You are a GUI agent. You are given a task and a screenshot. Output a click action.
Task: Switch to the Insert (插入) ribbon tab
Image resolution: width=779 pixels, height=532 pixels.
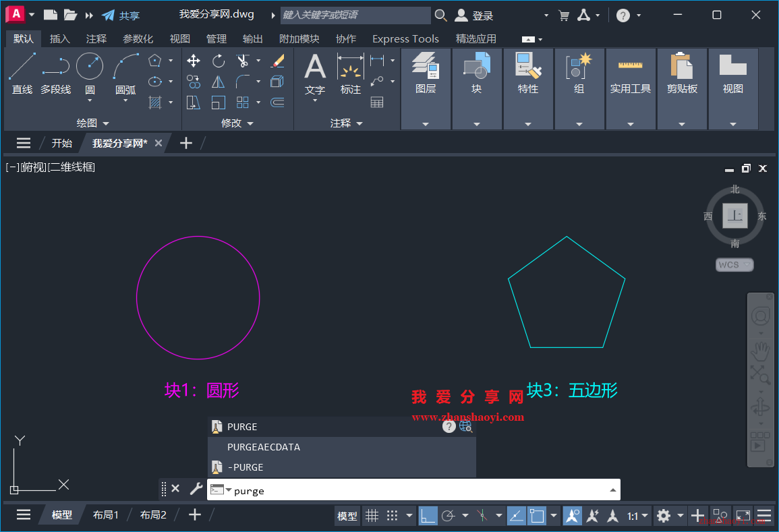[60, 38]
